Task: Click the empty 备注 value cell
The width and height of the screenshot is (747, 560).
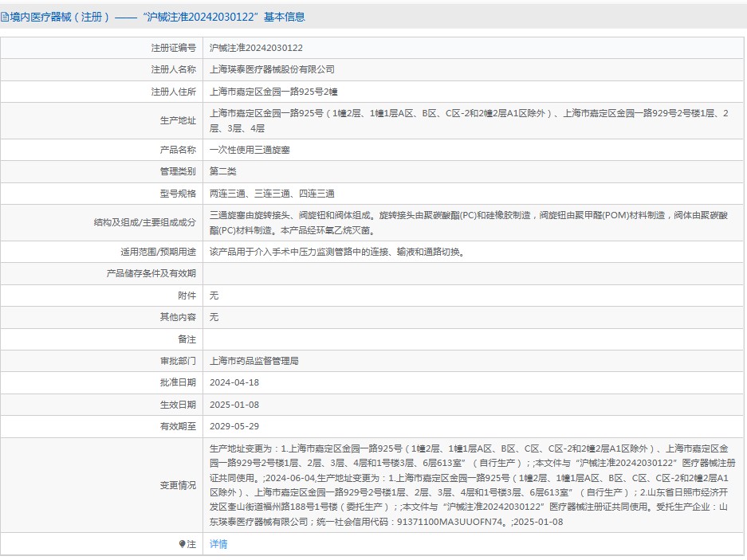Action: click(x=474, y=339)
